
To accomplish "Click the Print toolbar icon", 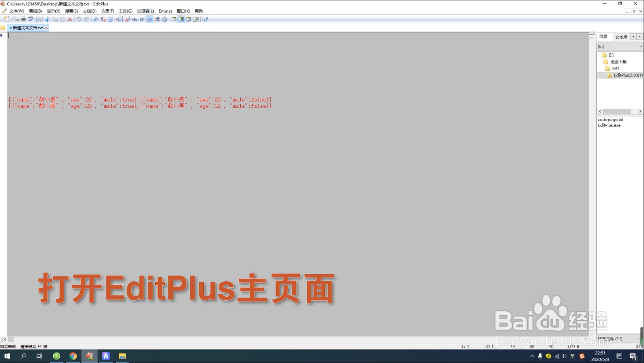I will pyautogui.click(x=23, y=19).
